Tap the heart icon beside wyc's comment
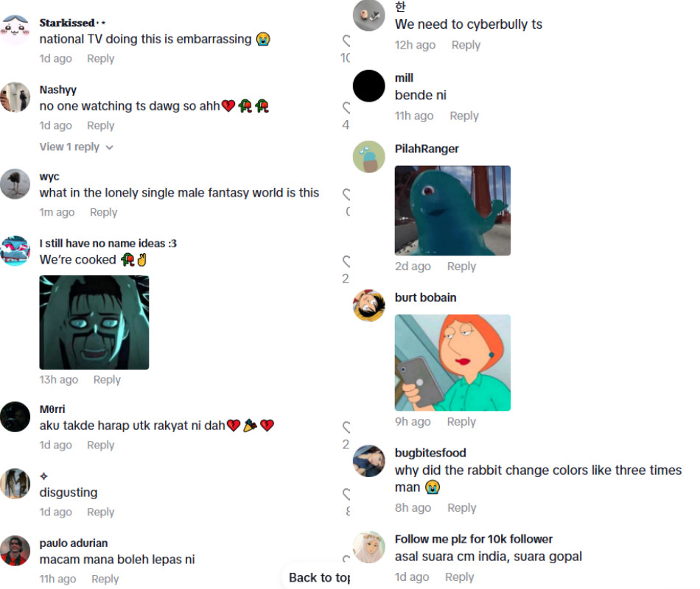The image size is (700, 589). tap(346, 194)
